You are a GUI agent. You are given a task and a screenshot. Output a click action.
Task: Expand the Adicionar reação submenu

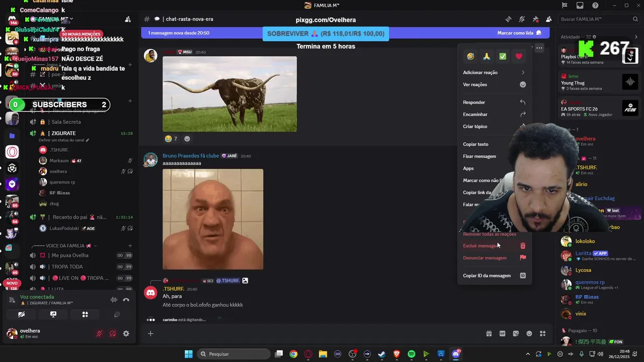(x=495, y=72)
